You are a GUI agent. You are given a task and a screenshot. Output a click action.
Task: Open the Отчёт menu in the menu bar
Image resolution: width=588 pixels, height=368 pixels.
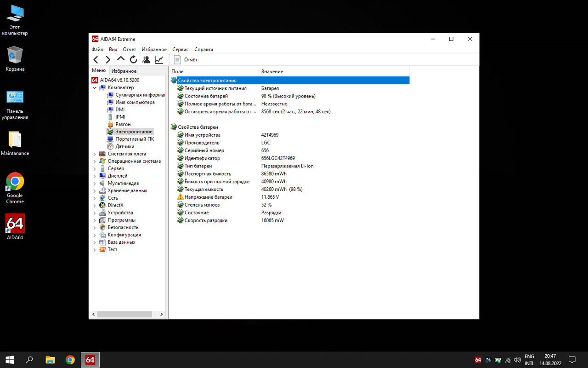click(x=130, y=49)
